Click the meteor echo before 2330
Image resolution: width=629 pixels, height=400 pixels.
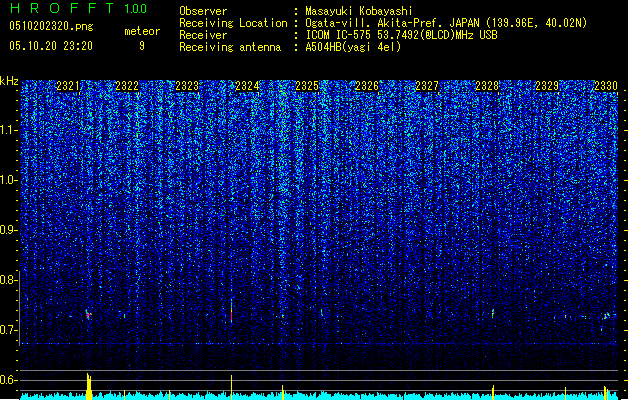[607, 316]
